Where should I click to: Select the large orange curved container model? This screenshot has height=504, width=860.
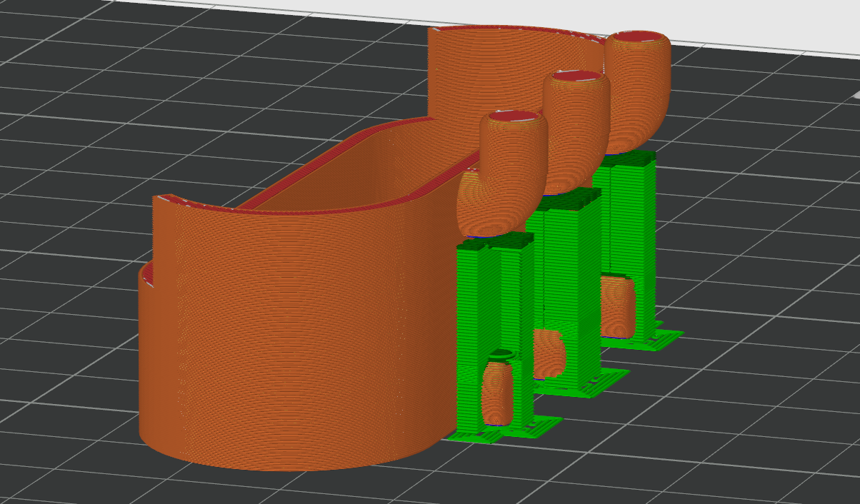pyautogui.click(x=300, y=336)
